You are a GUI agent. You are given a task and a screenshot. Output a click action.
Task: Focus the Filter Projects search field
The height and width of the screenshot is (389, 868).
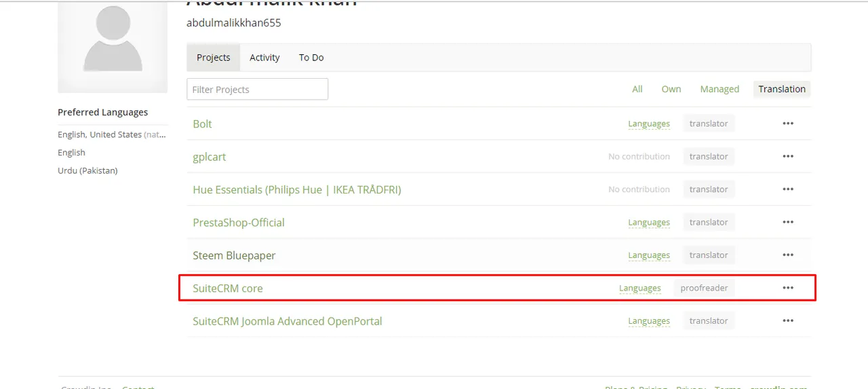(x=258, y=89)
